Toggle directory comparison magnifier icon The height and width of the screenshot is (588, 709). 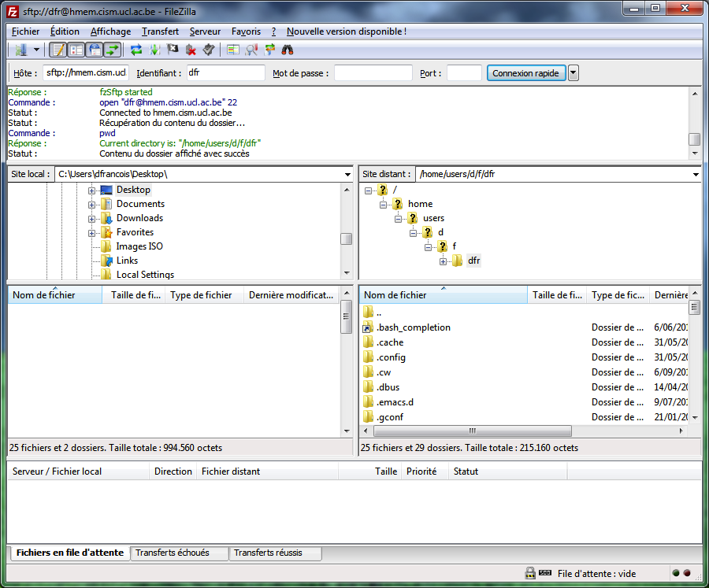tap(251, 50)
